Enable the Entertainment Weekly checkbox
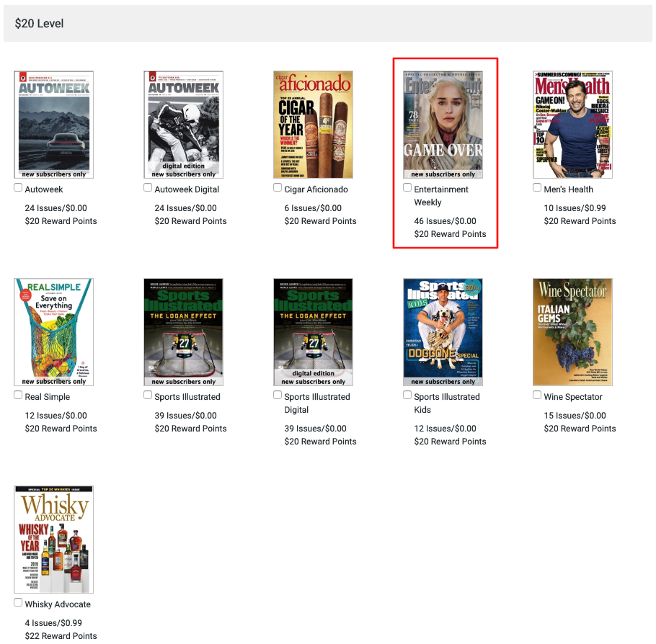Image resolution: width=656 pixels, height=644 pixels. (x=407, y=187)
